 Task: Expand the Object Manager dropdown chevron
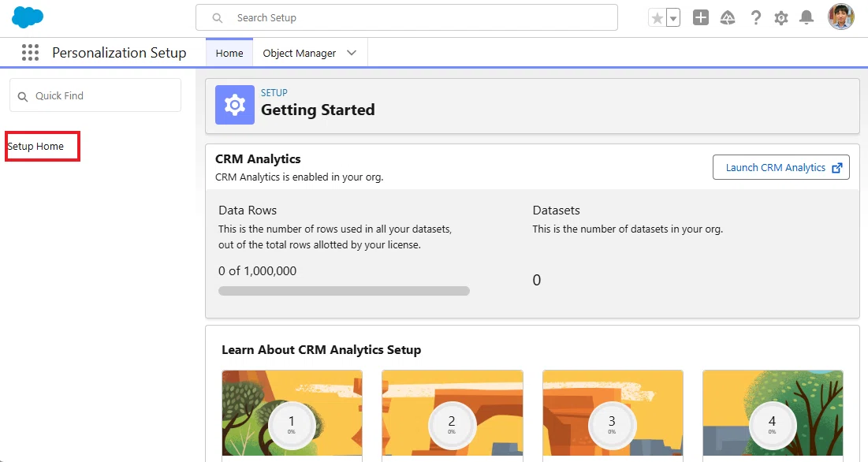352,53
